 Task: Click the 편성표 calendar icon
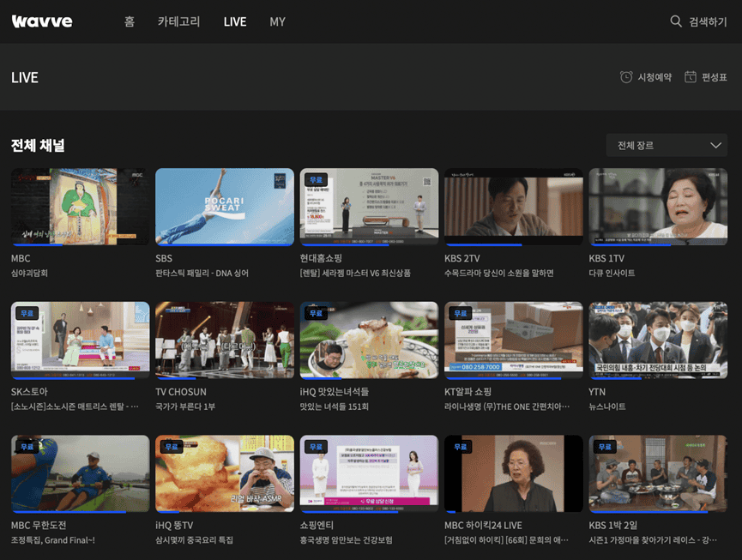[x=691, y=77]
